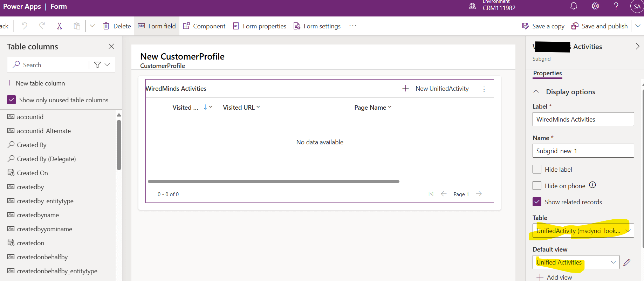644x281 pixels.
Task: Click the subgrid horizontal scrollbar
Action: pos(273,181)
